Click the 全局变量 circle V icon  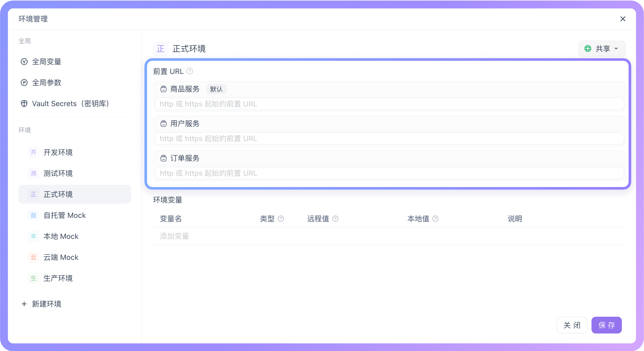[x=24, y=62]
